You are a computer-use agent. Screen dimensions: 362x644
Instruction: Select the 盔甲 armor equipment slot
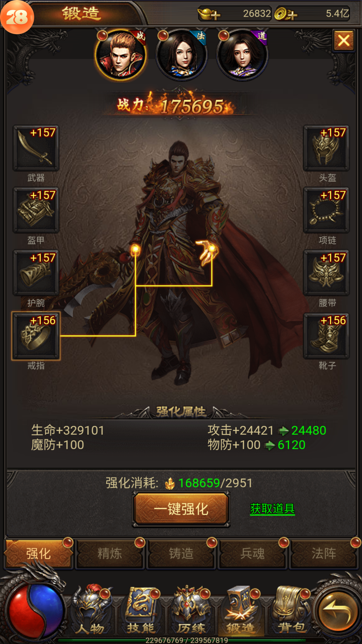(36, 210)
